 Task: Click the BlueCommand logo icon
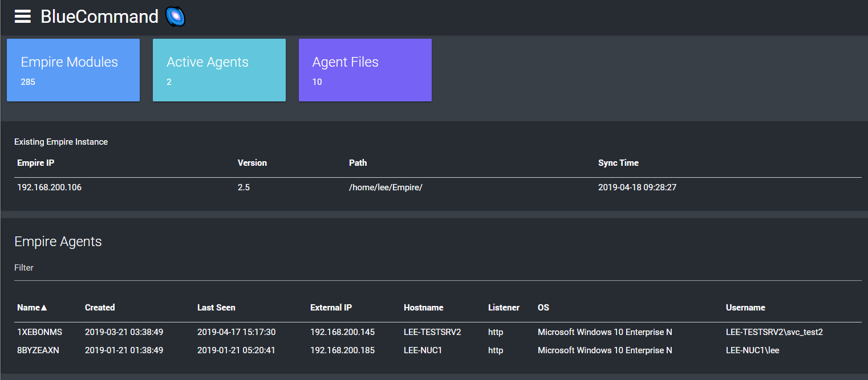tap(176, 17)
